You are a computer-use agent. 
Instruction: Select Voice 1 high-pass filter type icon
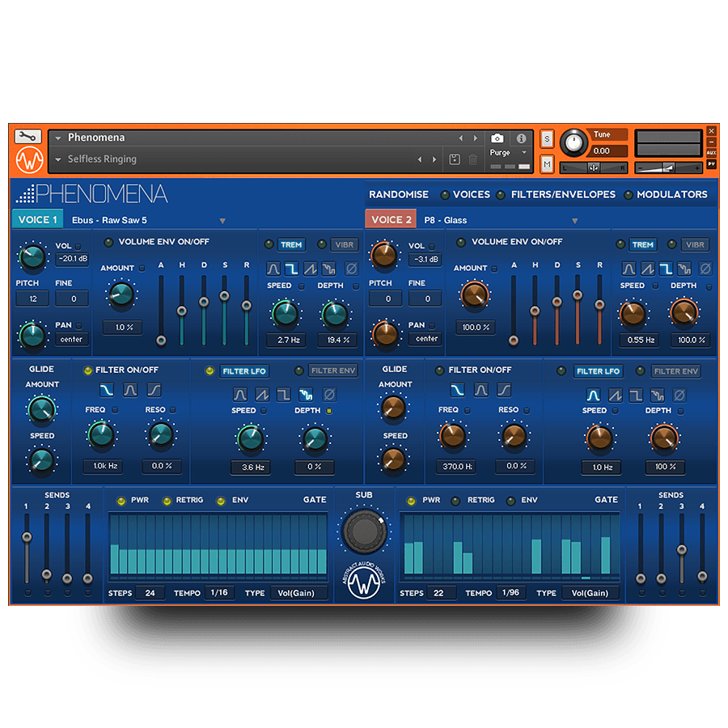tap(154, 390)
